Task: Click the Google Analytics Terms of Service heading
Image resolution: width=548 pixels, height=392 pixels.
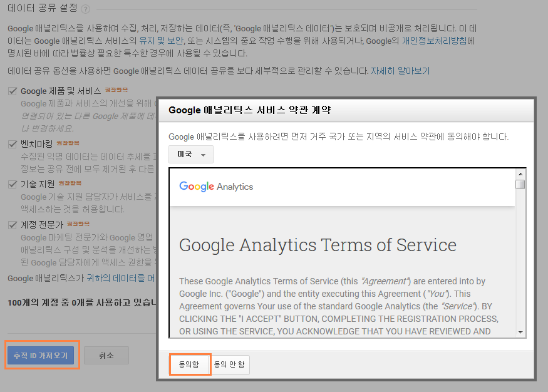Action: click(x=318, y=244)
